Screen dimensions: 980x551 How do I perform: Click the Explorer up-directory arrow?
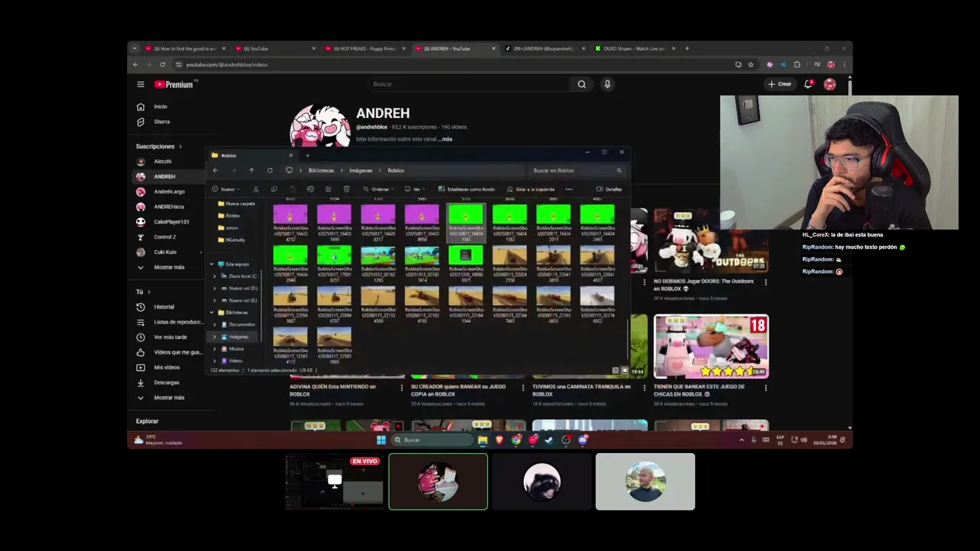click(x=251, y=171)
